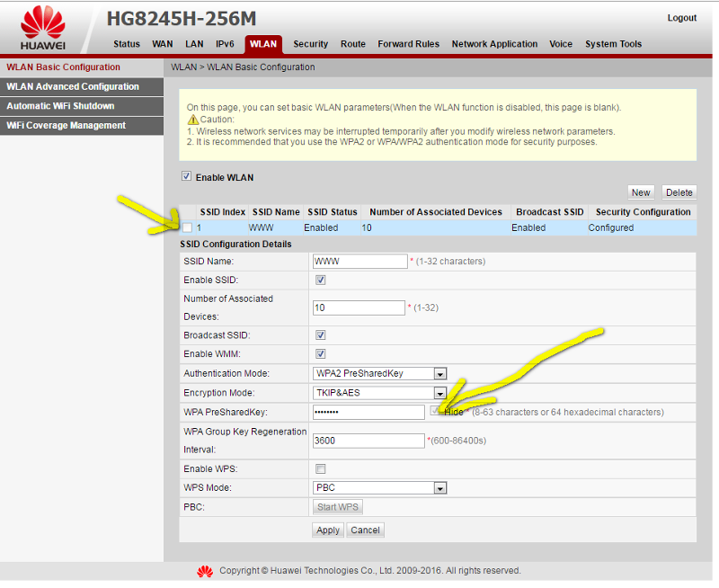Click the Broadcast SSID column header

[550, 212]
